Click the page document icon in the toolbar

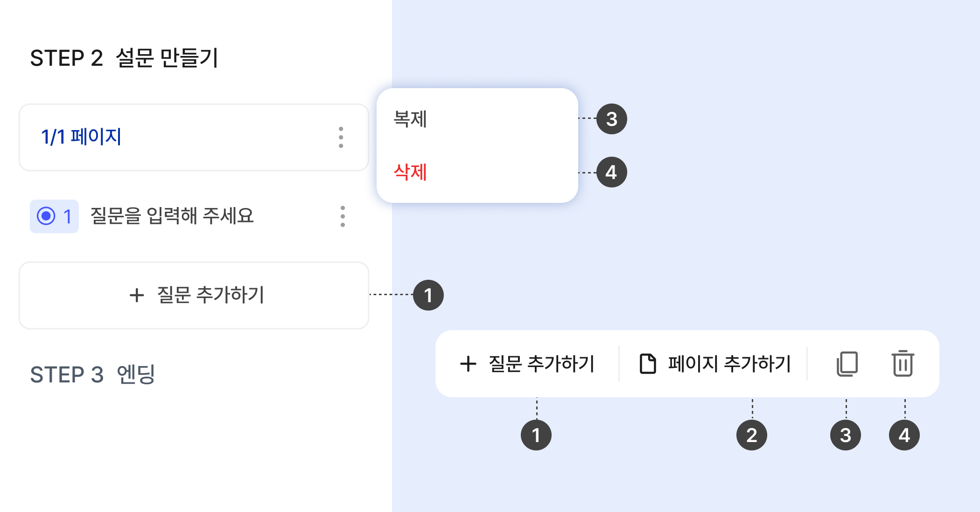tap(648, 364)
